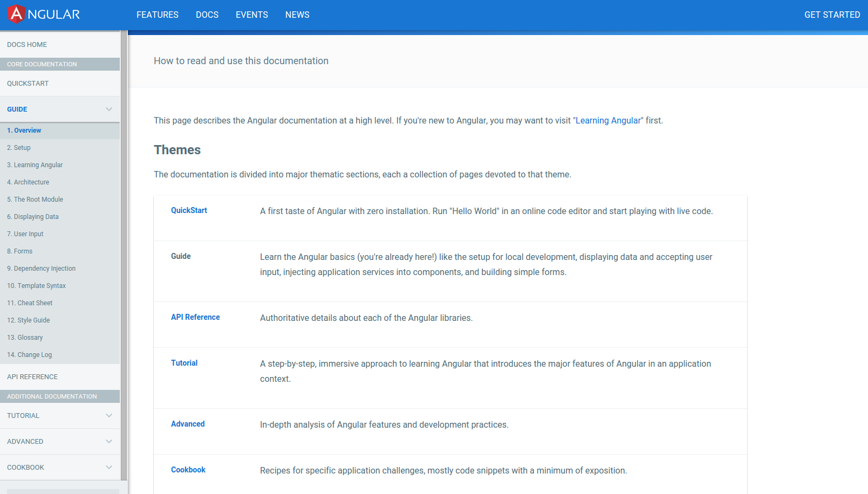Open the API Reference link in the table

[195, 317]
